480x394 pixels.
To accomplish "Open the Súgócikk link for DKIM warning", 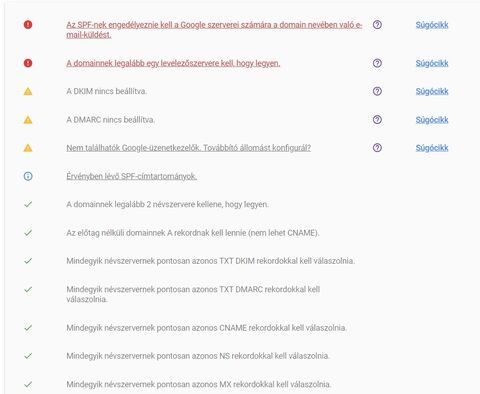I will [x=432, y=92].
